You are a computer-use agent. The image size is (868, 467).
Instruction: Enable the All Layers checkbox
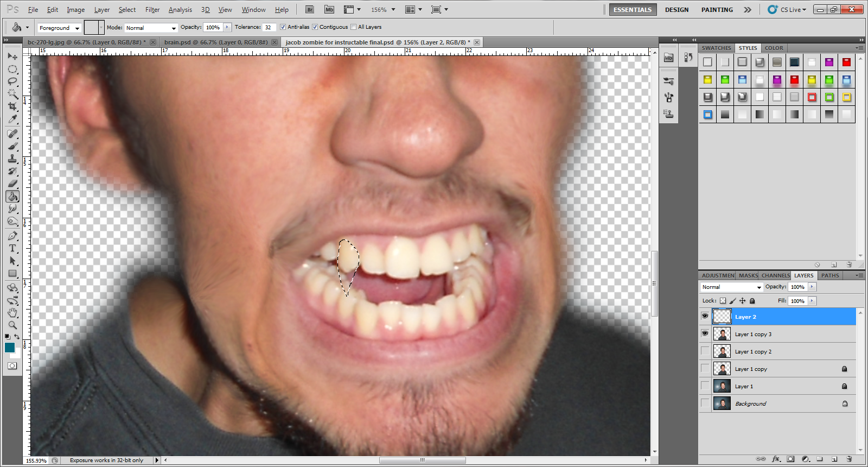point(353,27)
